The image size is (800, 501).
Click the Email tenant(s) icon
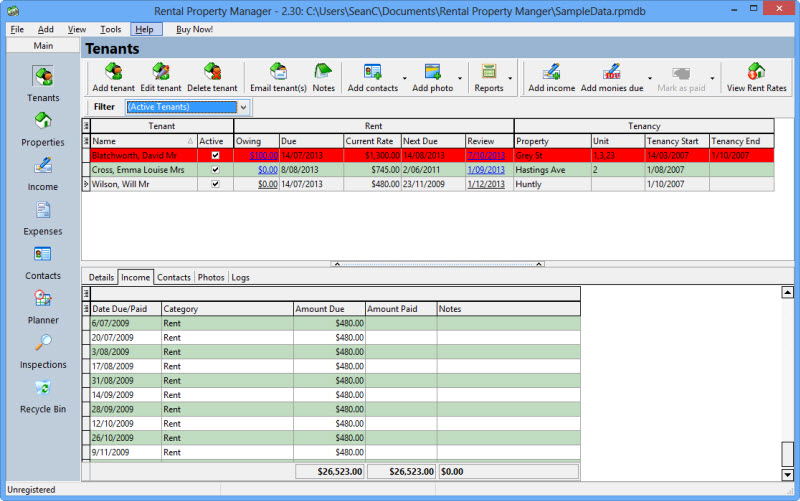pos(278,77)
